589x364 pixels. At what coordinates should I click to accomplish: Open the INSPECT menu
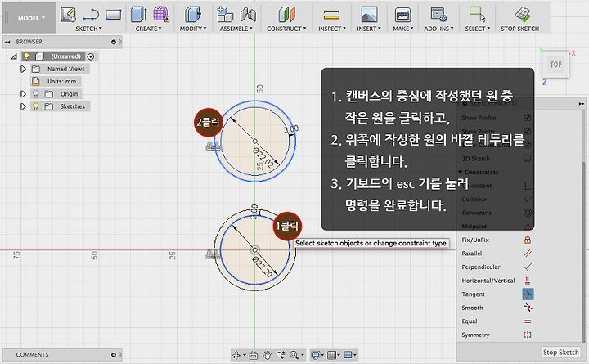[x=331, y=29]
